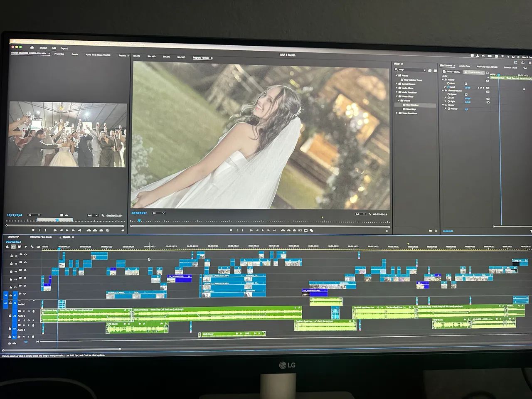Open Program monitor settings wrench
The height and width of the screenshot is (399, 532).
(x=370, y=214)
